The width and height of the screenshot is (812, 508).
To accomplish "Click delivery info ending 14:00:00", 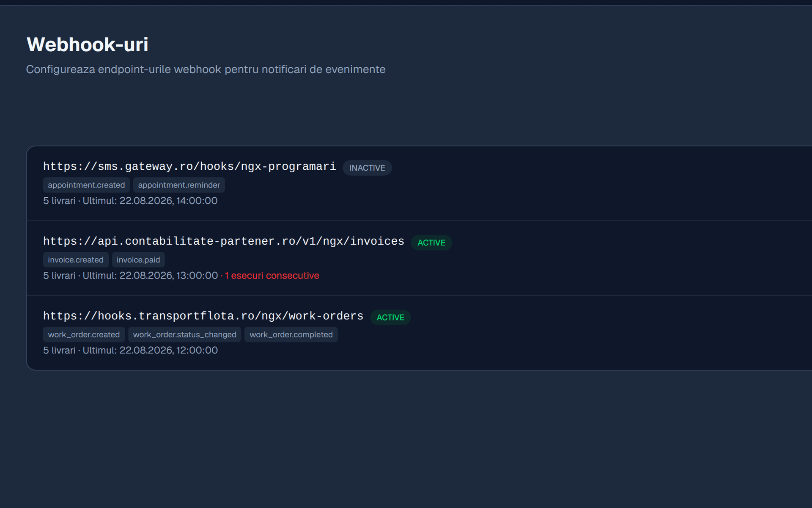I will [x=130, y=201].
